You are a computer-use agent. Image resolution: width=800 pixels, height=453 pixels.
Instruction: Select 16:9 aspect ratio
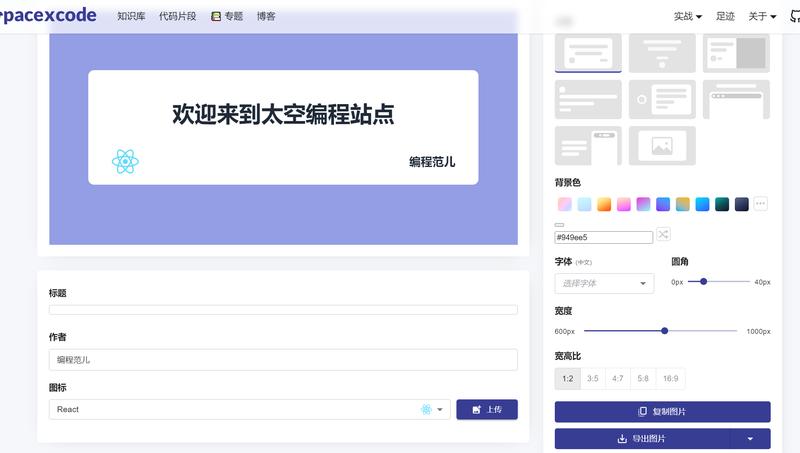pyautogui.click(x=670, y=379)
